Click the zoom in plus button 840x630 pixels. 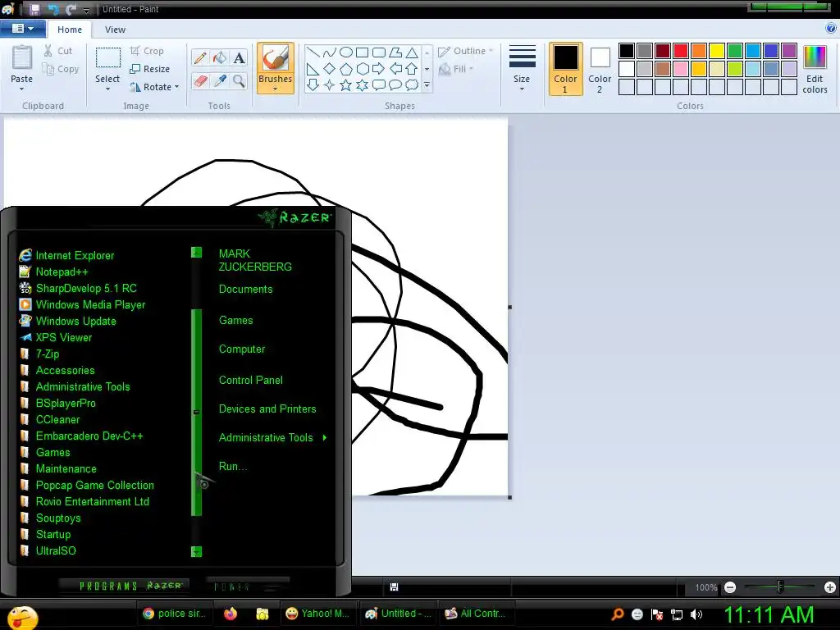click(830, 587)
